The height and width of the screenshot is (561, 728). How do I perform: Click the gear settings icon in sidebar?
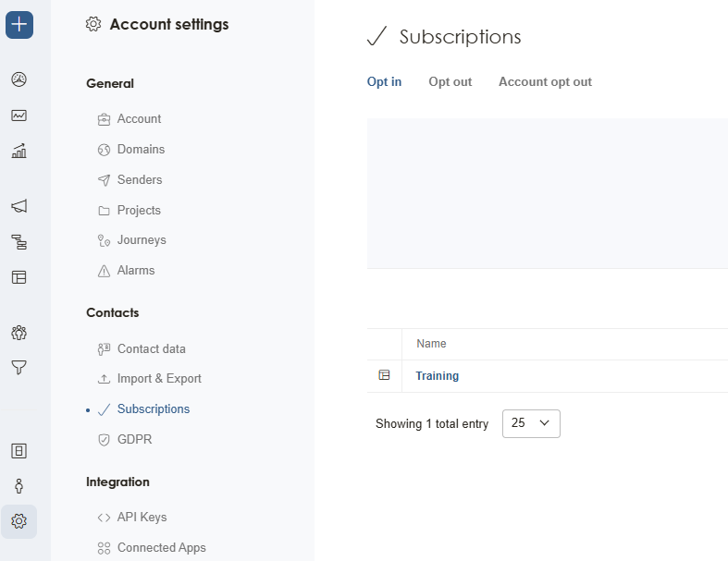[x=19, y=521]
